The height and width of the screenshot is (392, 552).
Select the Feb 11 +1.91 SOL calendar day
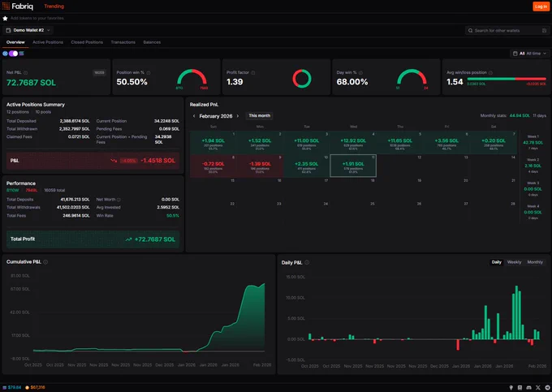[353, 166]
